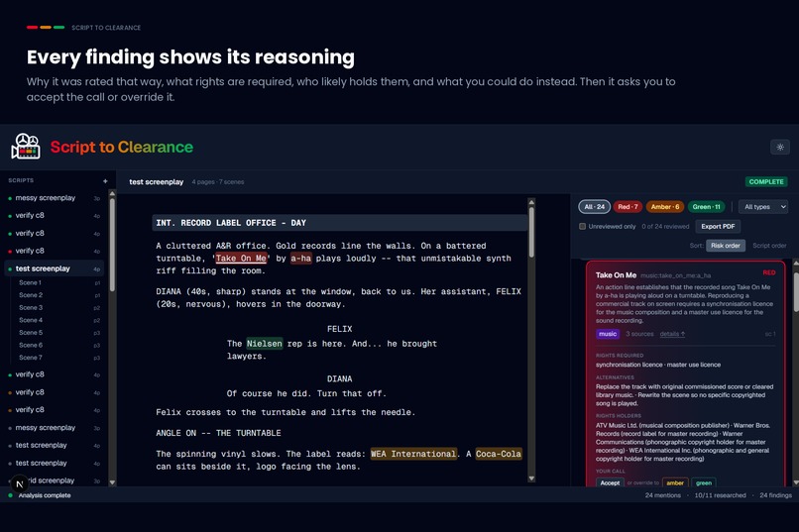Select the highlighted test screenplay entry

click(54, 268)
